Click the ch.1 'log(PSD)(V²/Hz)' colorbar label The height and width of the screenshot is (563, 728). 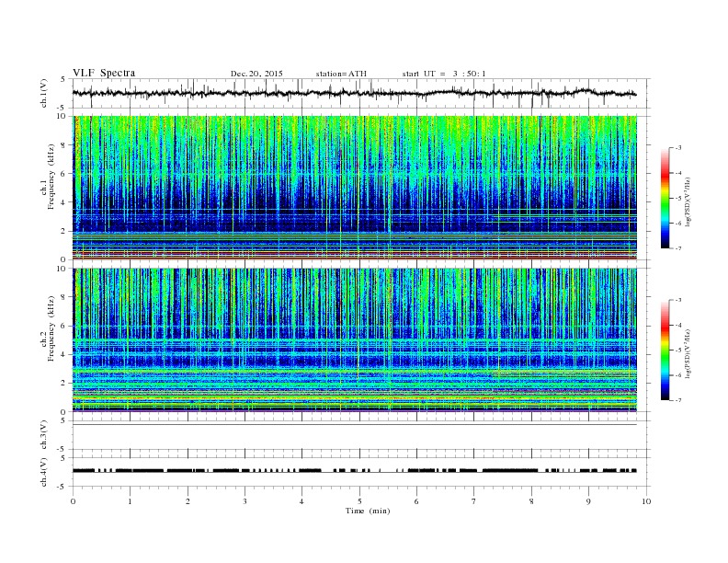tap(688, 201)
